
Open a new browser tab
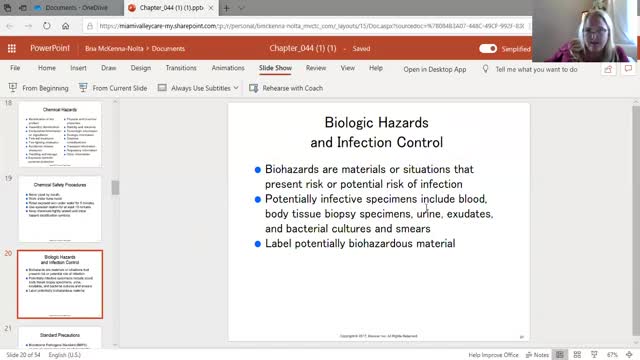point(226,8)
